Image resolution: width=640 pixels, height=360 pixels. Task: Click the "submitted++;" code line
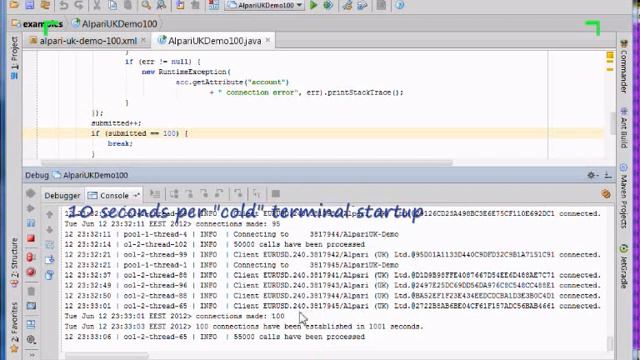pos(116,123)
